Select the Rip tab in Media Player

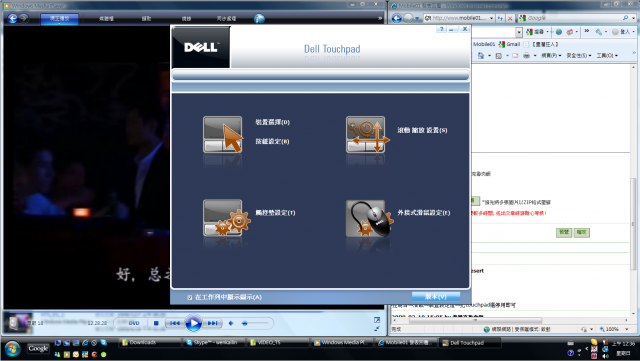coord(146,19)
